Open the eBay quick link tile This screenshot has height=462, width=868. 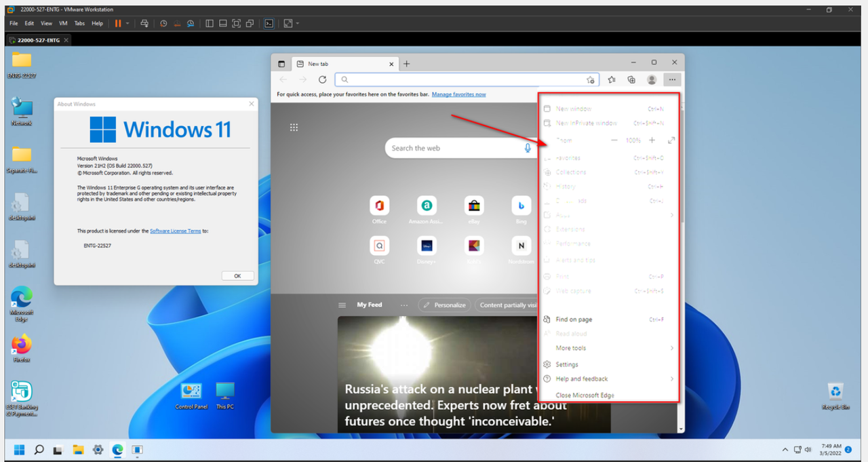(x=474, y=206)
